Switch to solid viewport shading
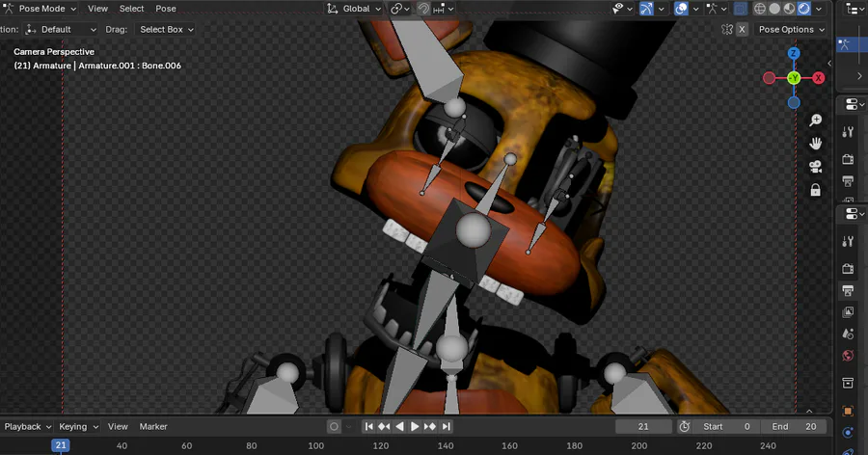Screen dimensions: 868x455 [x=774, y=9]
